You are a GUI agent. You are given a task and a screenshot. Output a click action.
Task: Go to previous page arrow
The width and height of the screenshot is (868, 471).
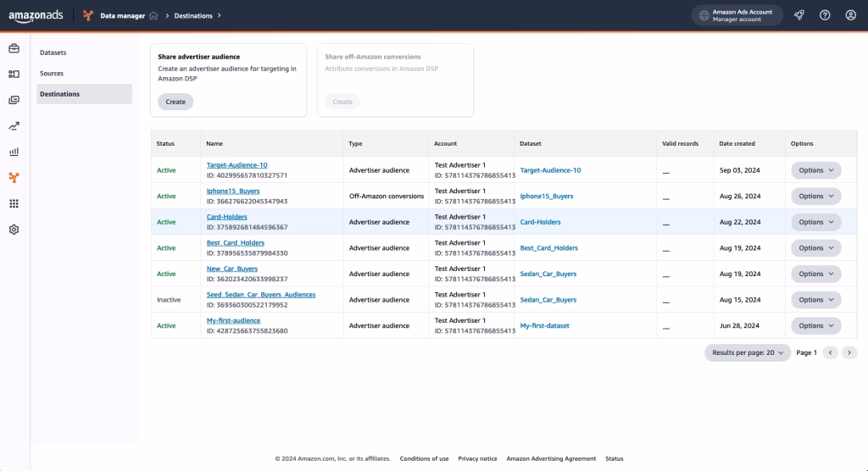[x=830, y=352]
